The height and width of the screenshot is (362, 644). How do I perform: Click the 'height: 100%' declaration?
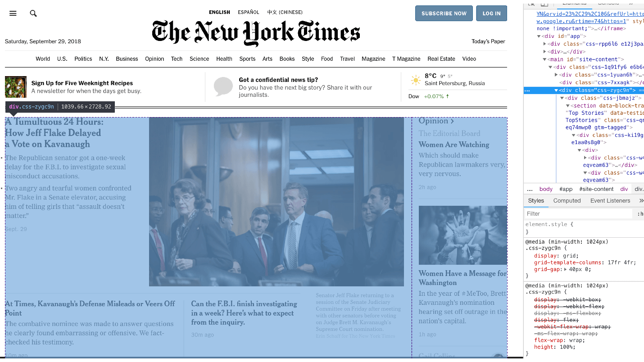tap(555, 347)
